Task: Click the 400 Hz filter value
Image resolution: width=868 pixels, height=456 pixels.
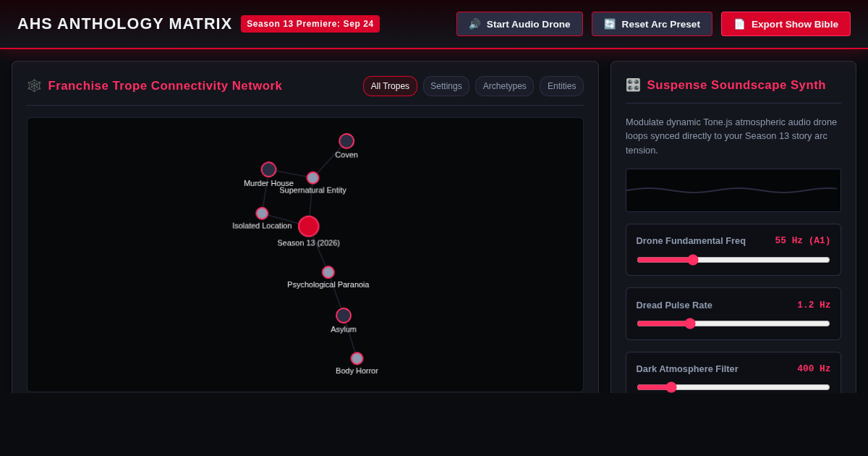Action: [x=814, y=368]
